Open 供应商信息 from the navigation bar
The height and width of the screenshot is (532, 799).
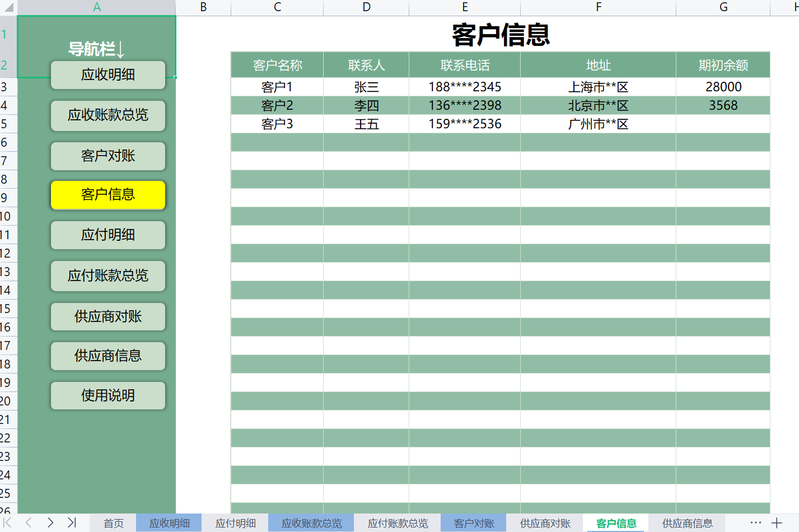[x=108, y=356]
